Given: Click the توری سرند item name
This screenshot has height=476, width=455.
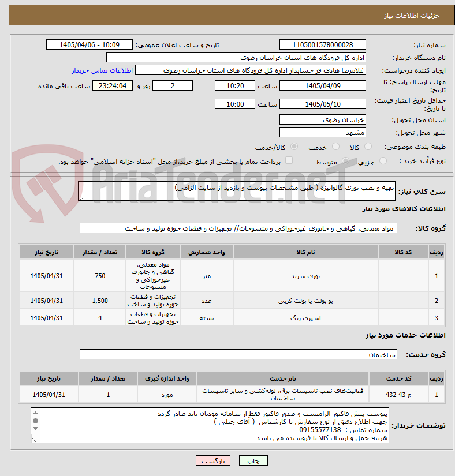Looking at the screenshot, I should (x=305, y=276).
